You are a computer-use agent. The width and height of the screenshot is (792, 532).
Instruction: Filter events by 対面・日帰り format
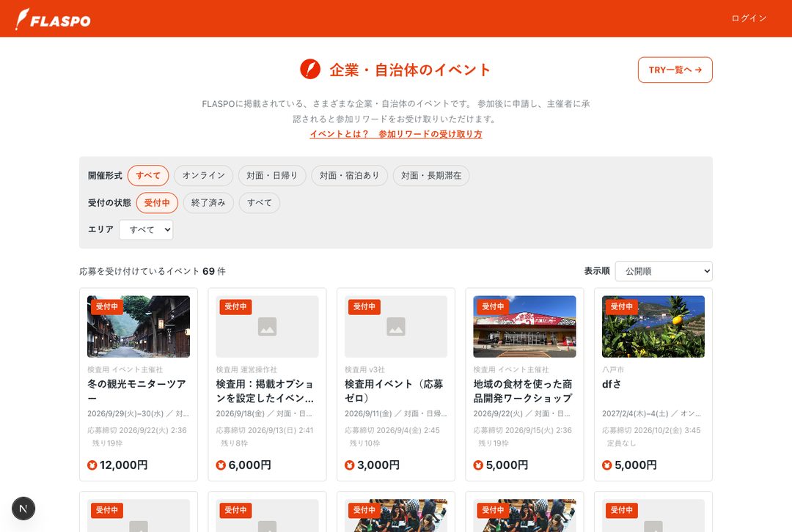pos(272,176)
